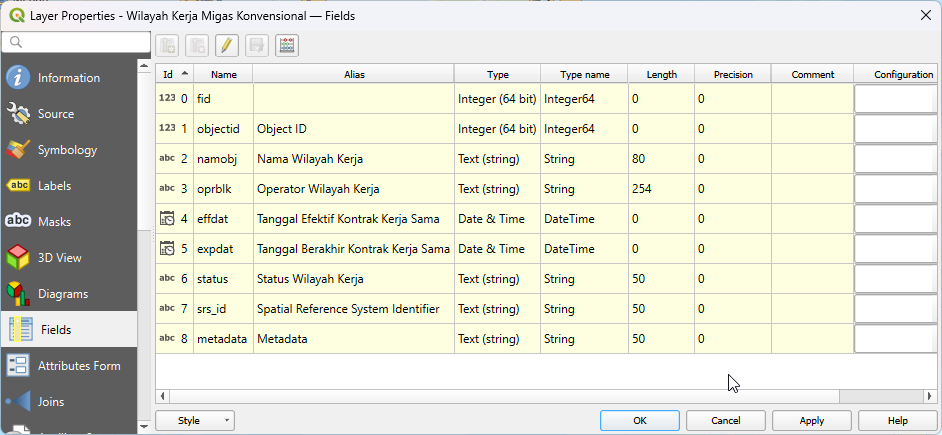The width and height of the screenshot is (942, 435).
Task: Open the Information section
Action: pyautogui.click(x=68, y=78)
